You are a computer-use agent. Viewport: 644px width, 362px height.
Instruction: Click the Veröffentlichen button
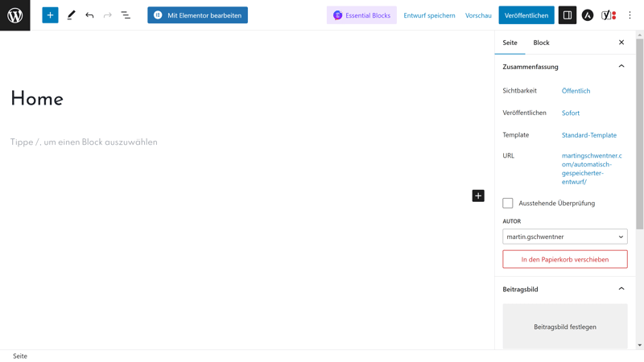click(526, 15)
